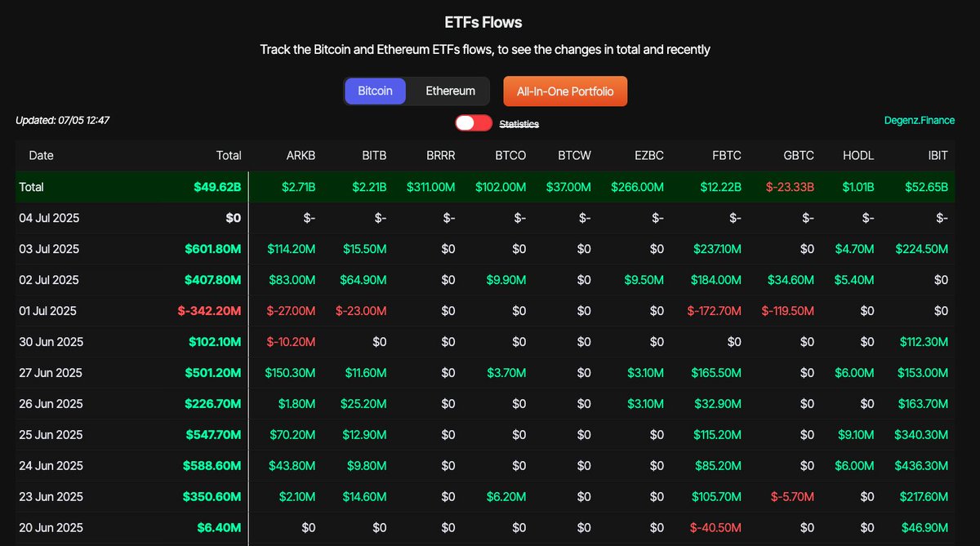Select the $224.50M IBIT value
The height and width of the screenshot is (546, 980).
click(x=922, y=249)
